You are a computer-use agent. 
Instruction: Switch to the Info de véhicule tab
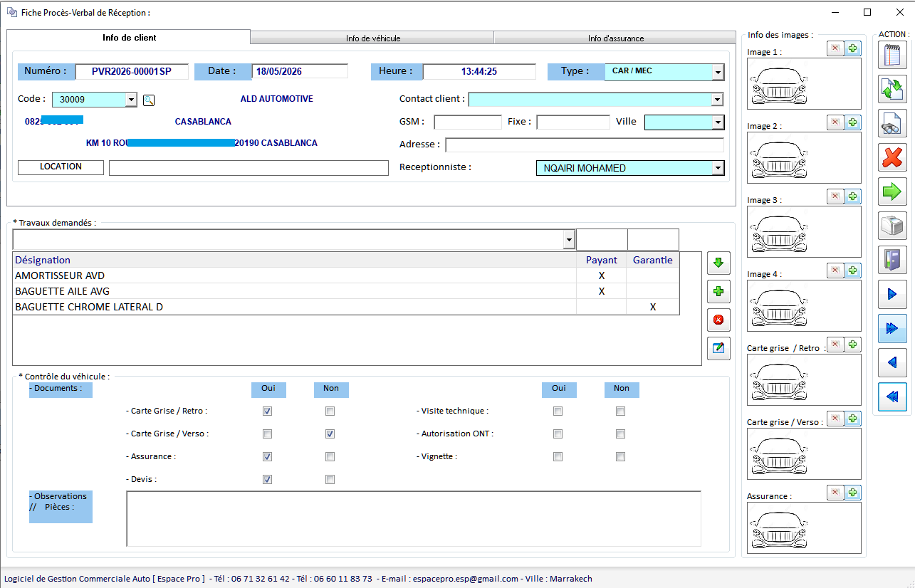[x=373, y=38]
